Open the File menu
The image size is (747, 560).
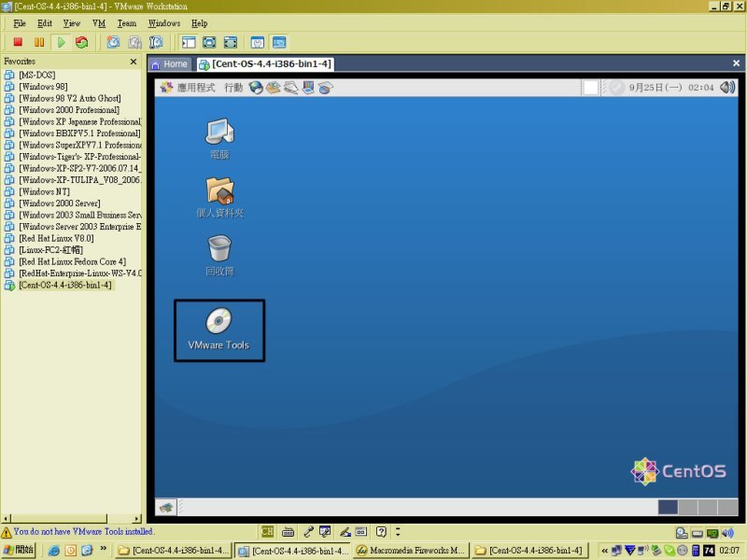coord(20,23)
